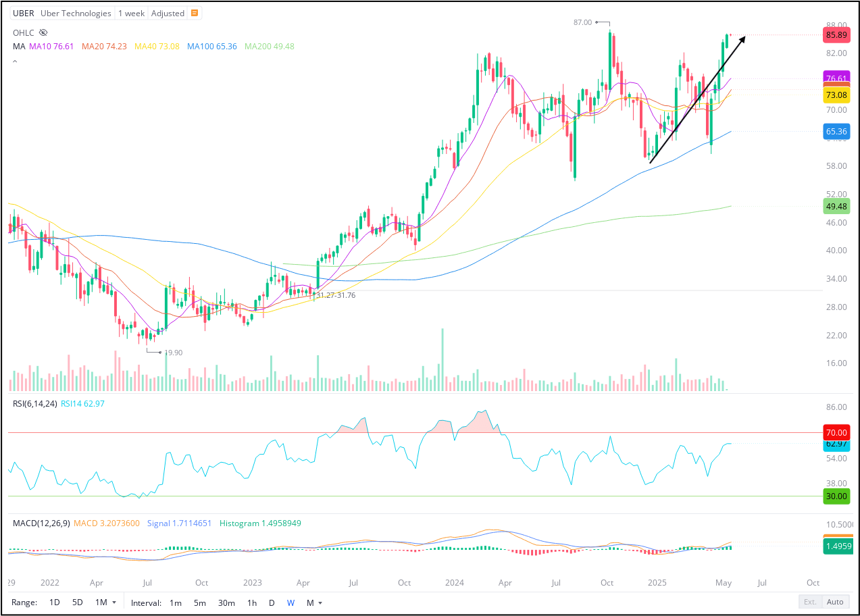Toggle Adjusted price mode
The height and width of the screenshot is (616, 860).
[x=167, y=12]
